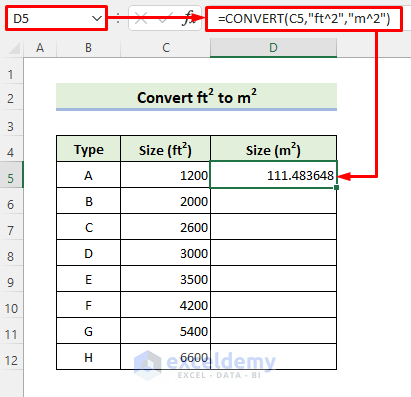This screenshot has width=411, height=397.
Task: Click the Insert Function fx icon
Action: [x=190, y=18]
